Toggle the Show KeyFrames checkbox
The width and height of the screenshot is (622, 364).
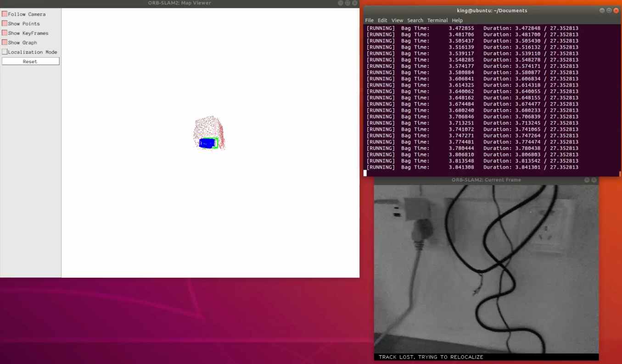pos(6,33)
